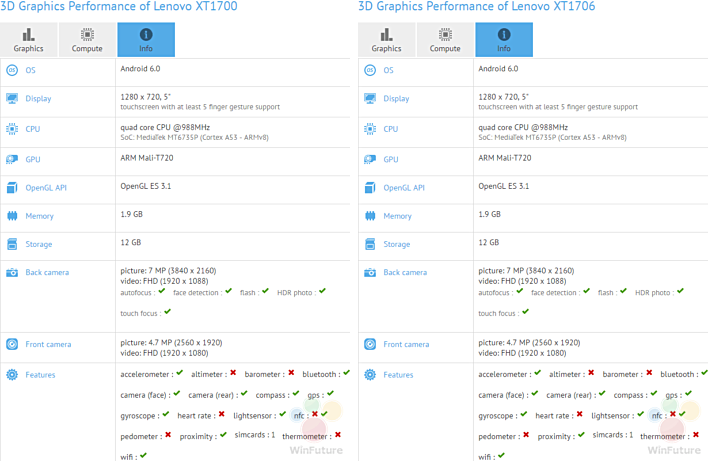710x461 pixels.
Task: Click the XT1700 autofocus green checkmark
Action: click(162, 291)
